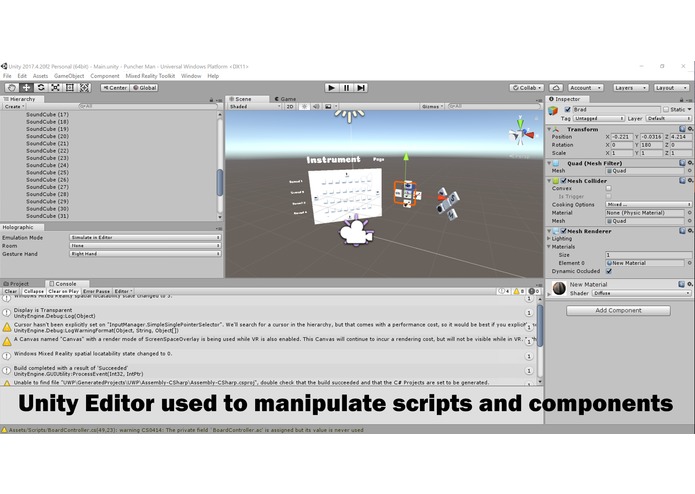Open Transform component help icon

point(682,129)
